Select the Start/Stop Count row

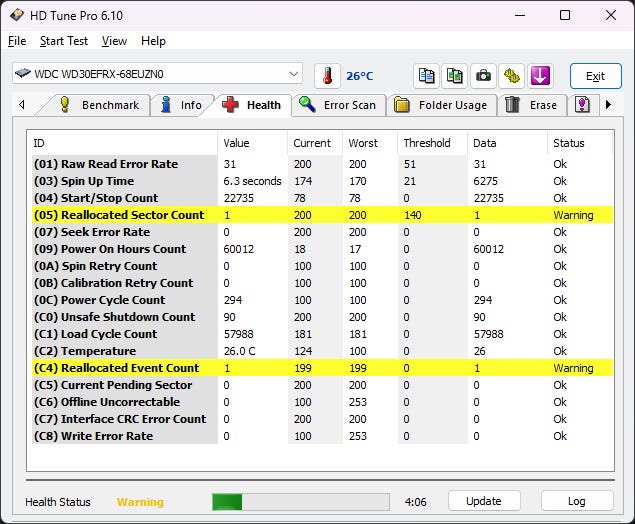pos(322,198)
